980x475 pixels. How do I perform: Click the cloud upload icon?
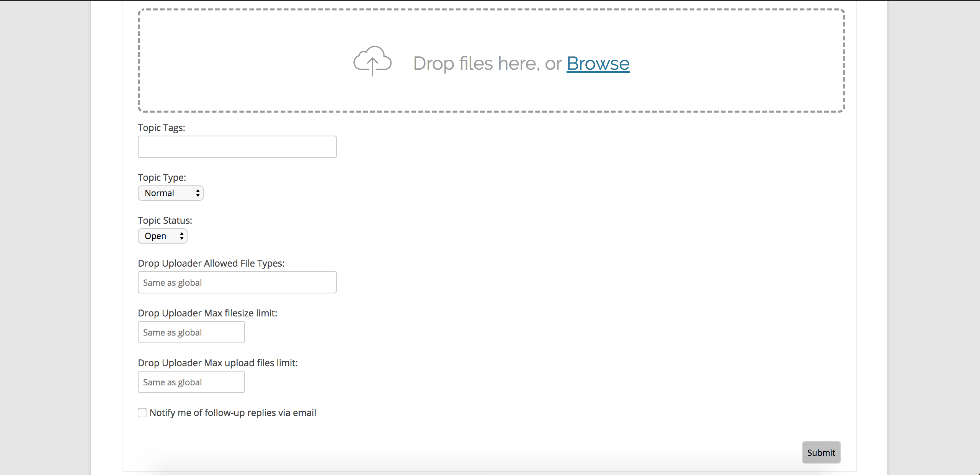(372, 61)
